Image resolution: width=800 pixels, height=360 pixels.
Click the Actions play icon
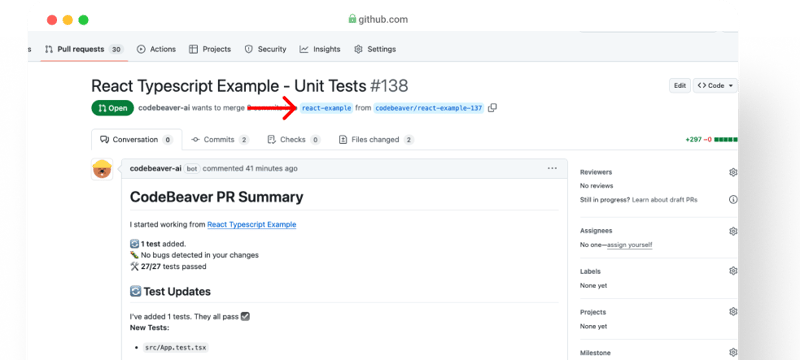pyautogui.click(x=141, y=49)
